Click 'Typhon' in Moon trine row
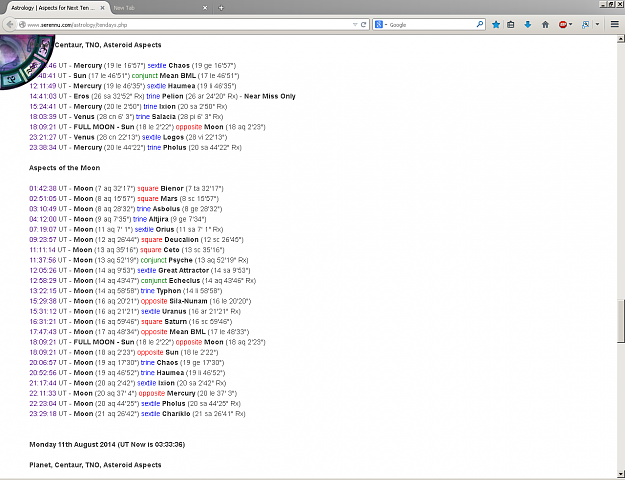Viewport: 625px width, 480px height. [169, 291]
